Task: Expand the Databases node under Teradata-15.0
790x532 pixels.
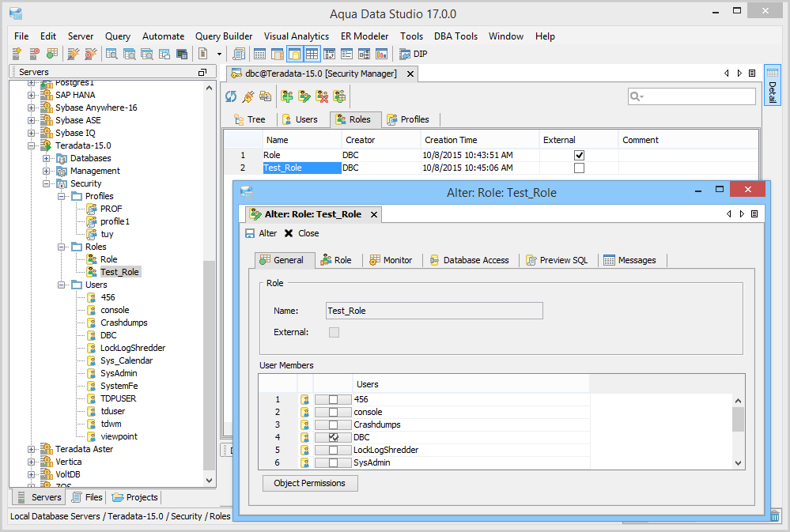Action: pos(47,158)
